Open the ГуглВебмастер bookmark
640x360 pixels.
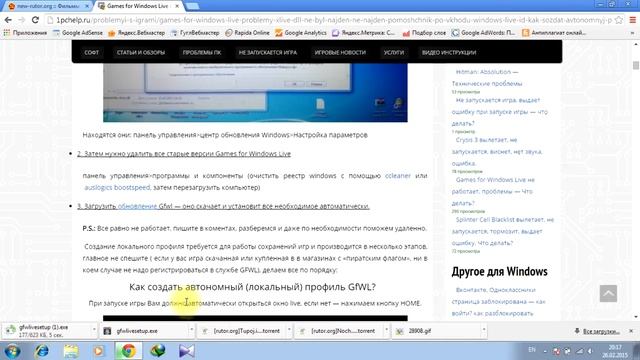click(195, 33)
